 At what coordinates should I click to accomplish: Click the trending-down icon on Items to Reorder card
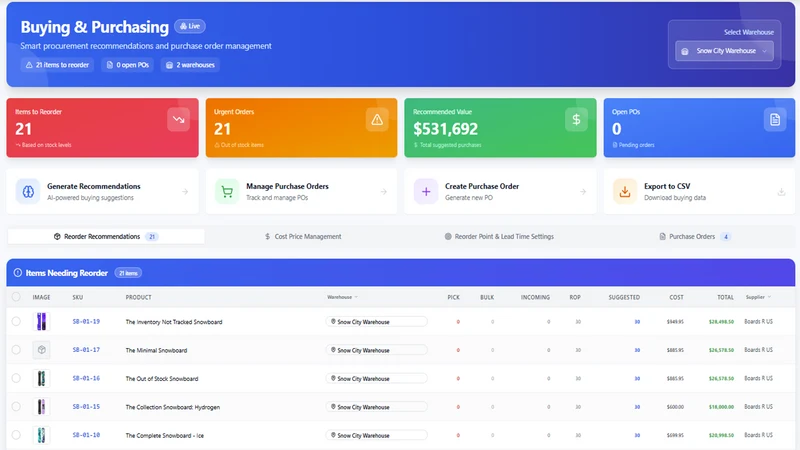coord(179,119)
